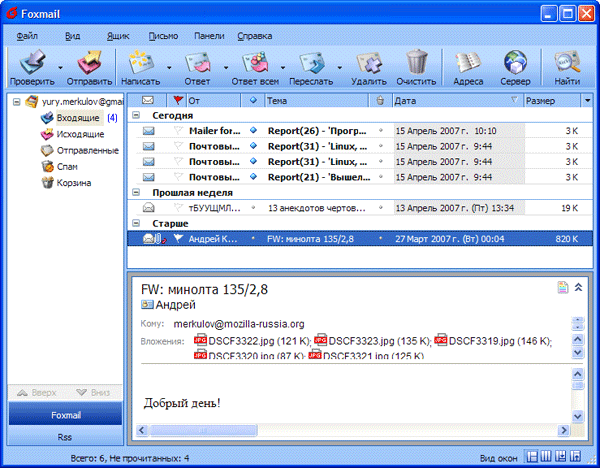Screen dimensions: 600x468
Task: Compose new message with Написать
Action: (x=140, y=68)
